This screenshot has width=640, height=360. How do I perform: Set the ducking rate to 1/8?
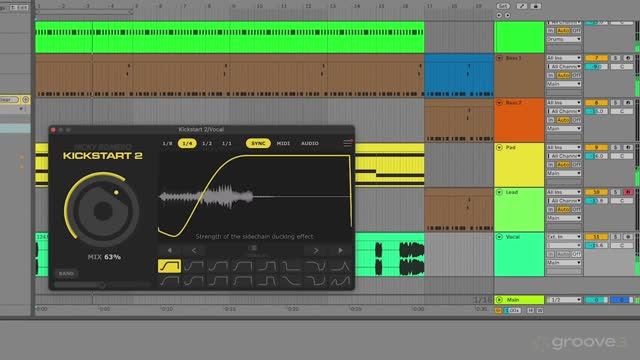(167, 143)
